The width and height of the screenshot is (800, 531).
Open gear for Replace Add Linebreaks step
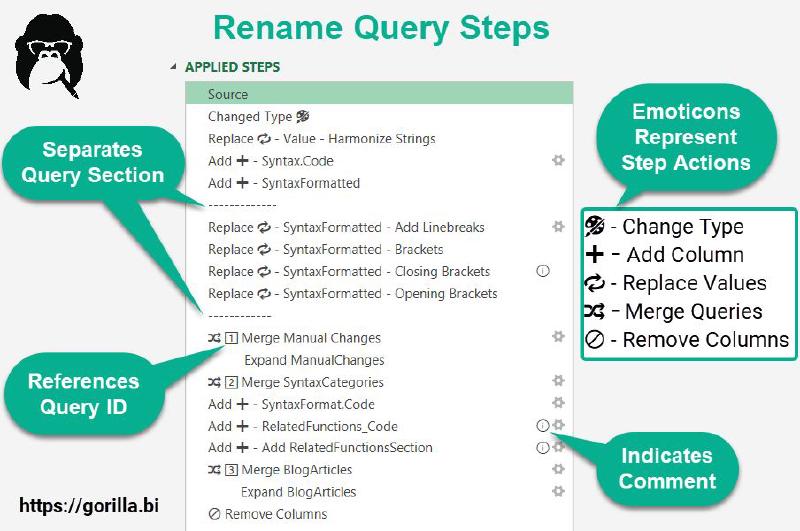558,226
